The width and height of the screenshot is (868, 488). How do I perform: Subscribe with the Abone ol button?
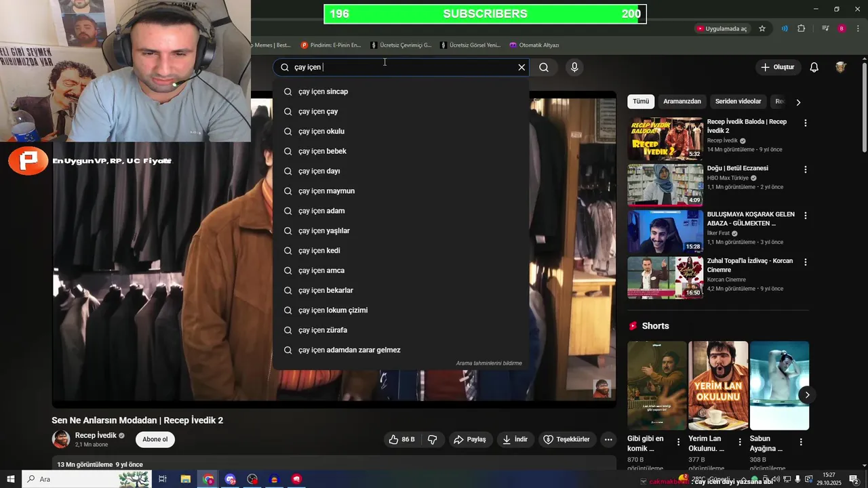[x=155, y=439]
